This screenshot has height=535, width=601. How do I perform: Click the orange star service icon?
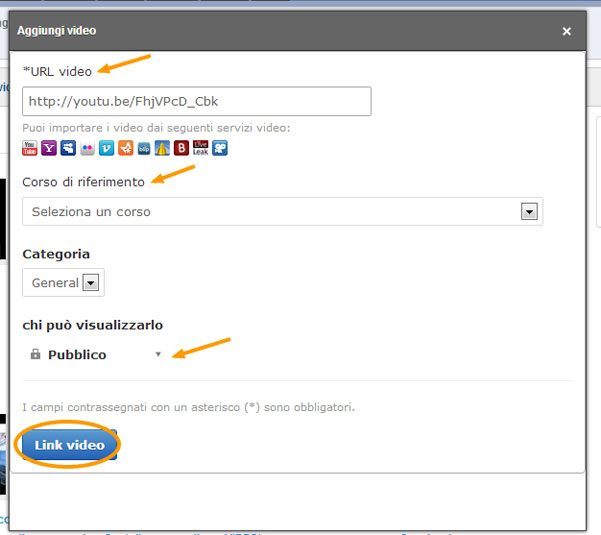point(125,148)
